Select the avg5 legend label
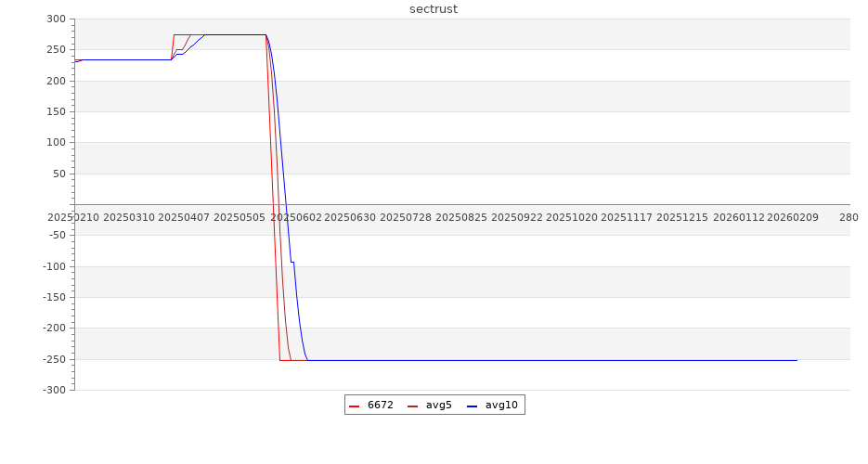The image size is (868, 464). pyautogui.click(x=438, y=406)
